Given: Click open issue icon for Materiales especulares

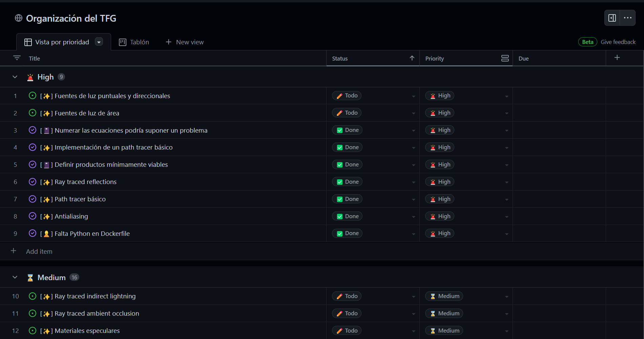Looking at the screenshot, I should coord(33,331).
